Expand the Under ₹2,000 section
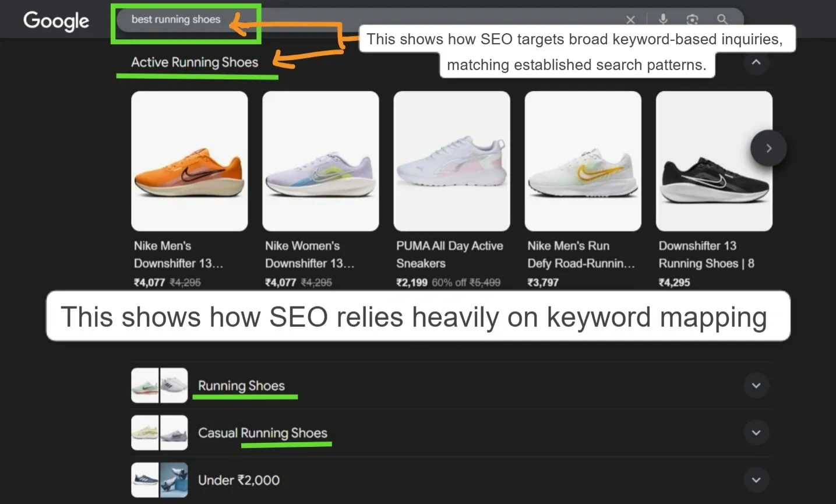Image resolution: width=836 pixels, height=504 pixels. (756, 480)
